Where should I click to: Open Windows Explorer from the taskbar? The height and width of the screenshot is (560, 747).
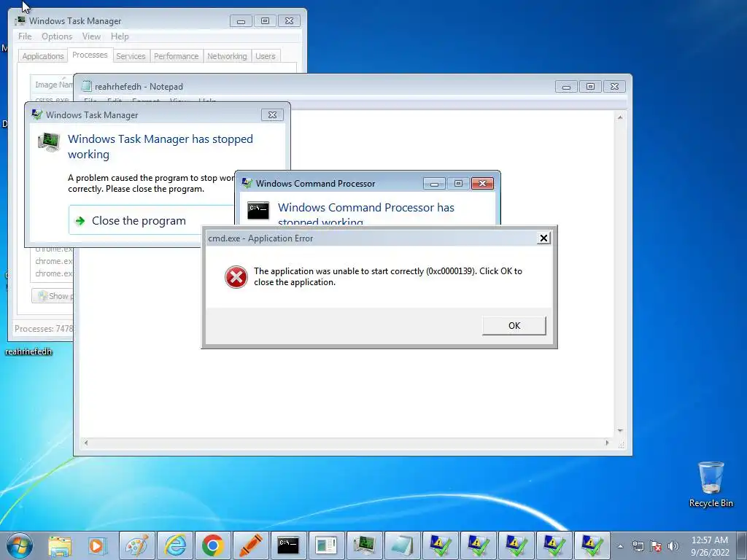click(x=60, y=545)
